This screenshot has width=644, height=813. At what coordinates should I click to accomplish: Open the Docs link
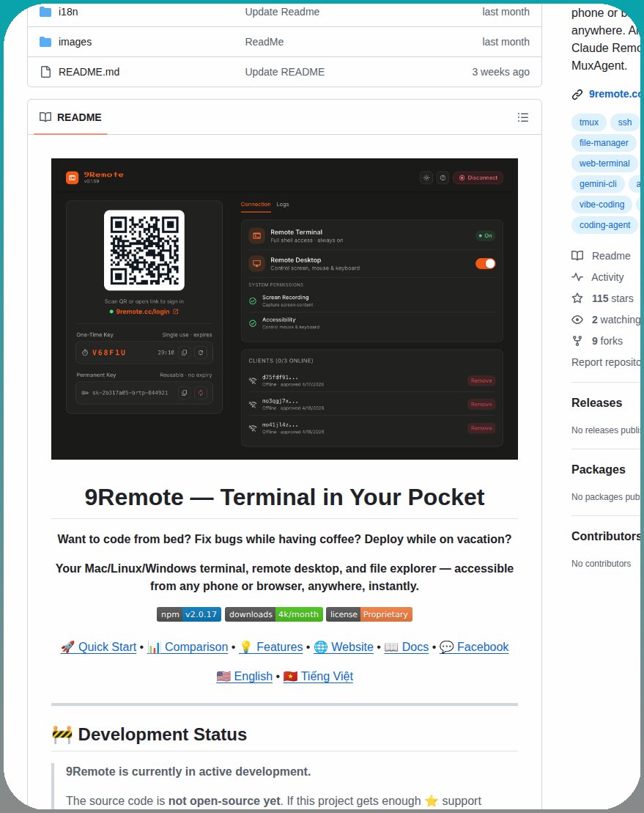pos(406,647)
